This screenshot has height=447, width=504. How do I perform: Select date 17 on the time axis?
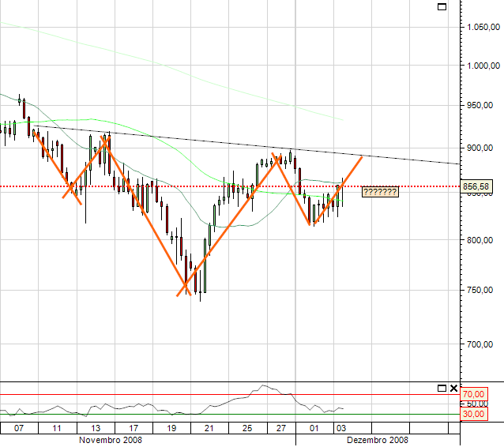coord(134,428)
